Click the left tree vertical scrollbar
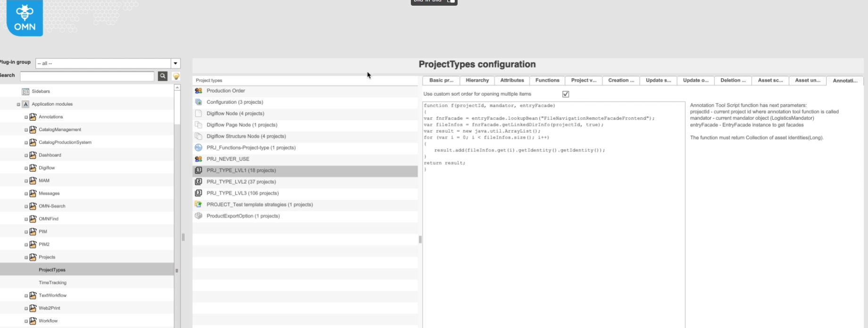The height and width of the screenshot is (328, 868). point(177,189)
